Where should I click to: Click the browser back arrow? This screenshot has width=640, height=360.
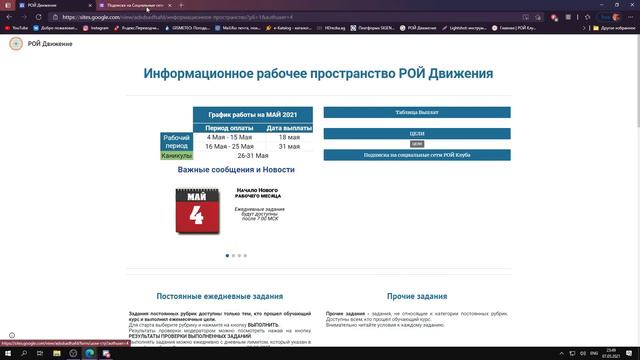pos(9,17)
